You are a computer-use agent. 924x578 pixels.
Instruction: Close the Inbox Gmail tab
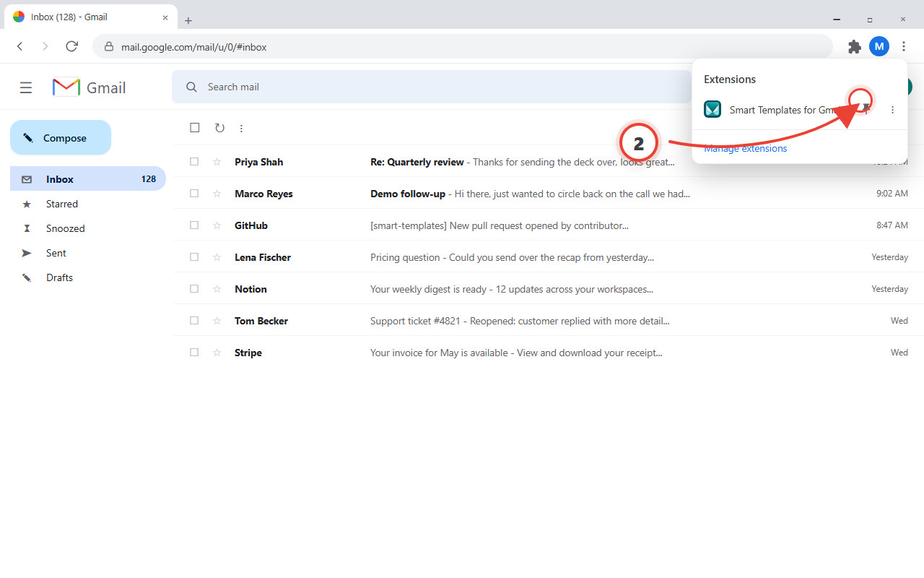tap(165, 17)
